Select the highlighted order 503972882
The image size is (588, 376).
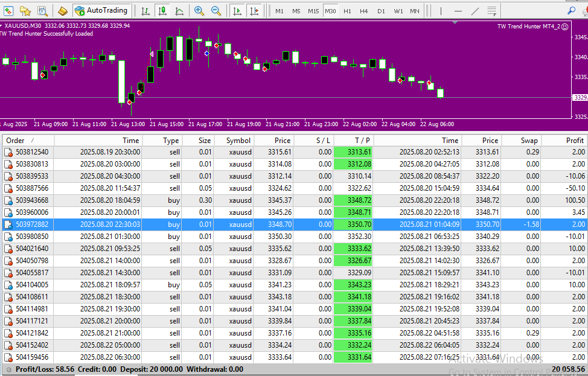pos(32,225)
